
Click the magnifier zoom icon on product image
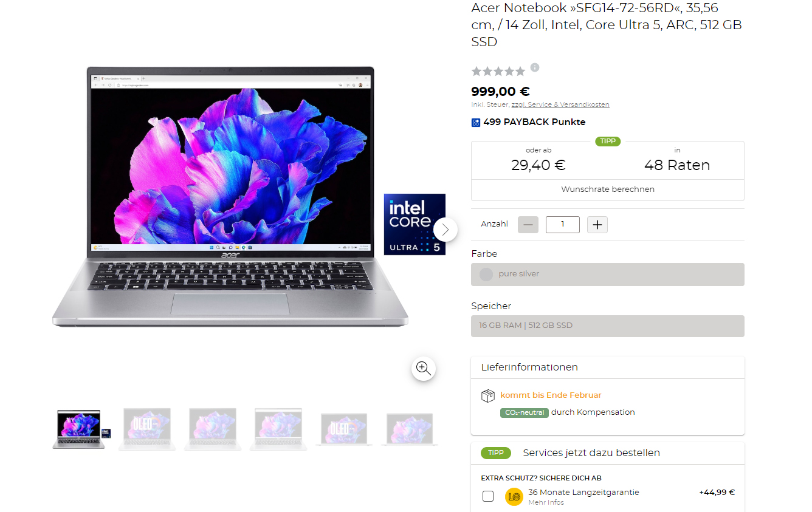point(424,368)
